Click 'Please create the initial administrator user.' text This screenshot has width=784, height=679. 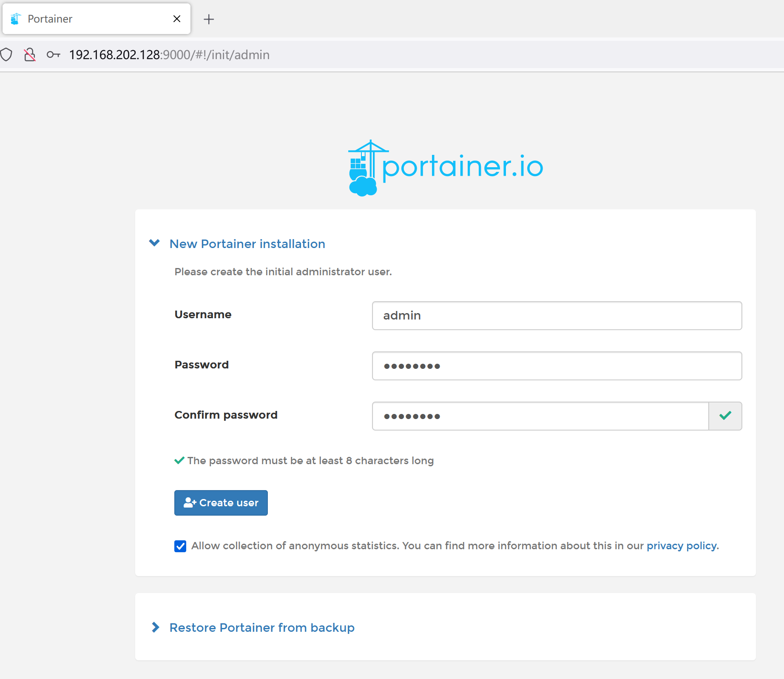pyautogui.click(x=283, y=272)
